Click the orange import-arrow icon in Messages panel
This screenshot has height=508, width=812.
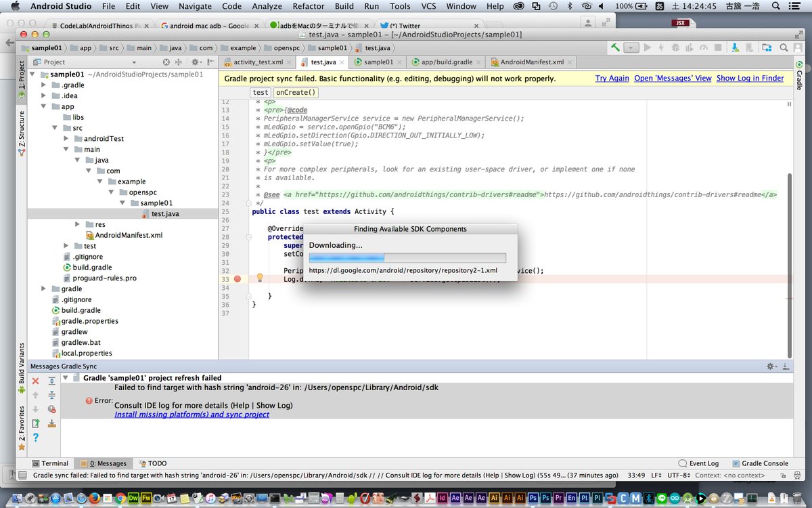click(x=52, y=423)
